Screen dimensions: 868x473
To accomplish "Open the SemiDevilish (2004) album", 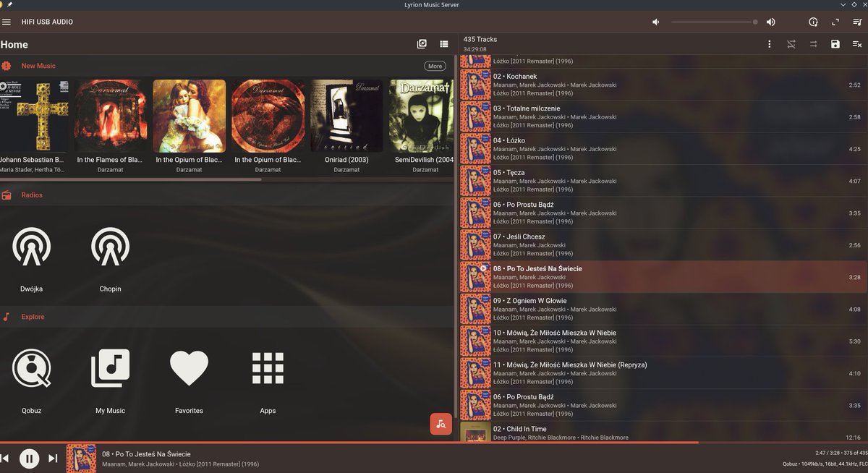I will click(422, 116).
